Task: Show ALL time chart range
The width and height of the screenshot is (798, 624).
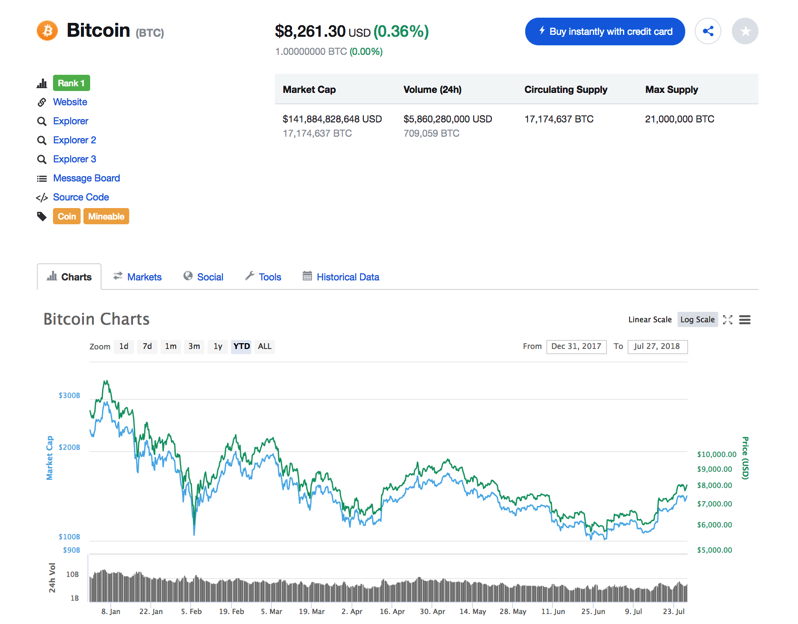Action: (x=265, y=347)
